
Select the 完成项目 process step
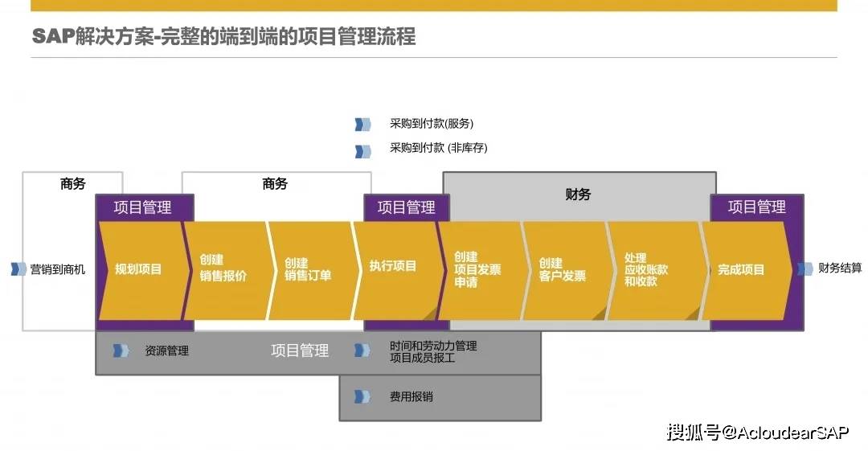coord(746,270)
